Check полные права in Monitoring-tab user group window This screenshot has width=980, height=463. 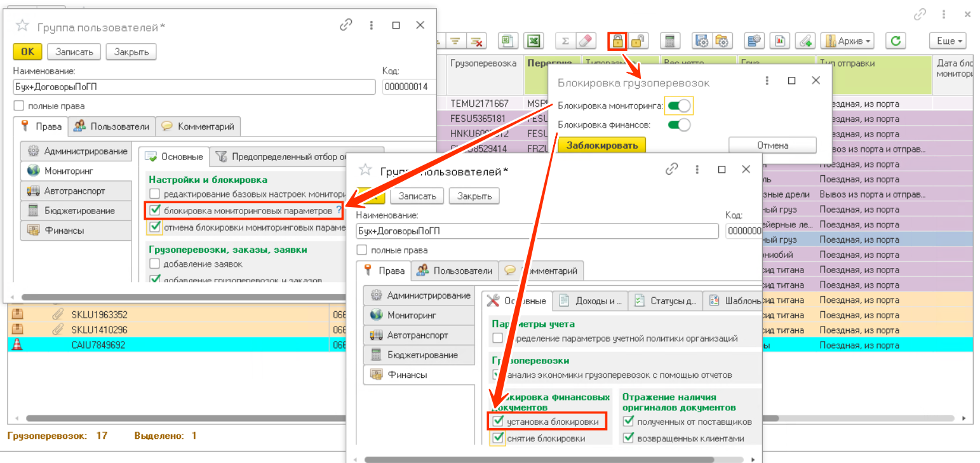click(19, 106)
